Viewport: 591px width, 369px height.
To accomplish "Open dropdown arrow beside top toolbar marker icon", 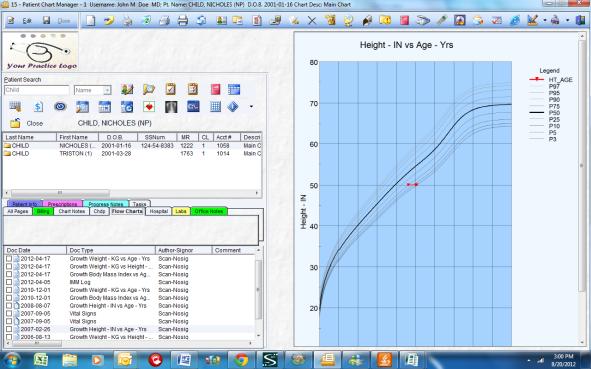I will [x=545, y=20].
